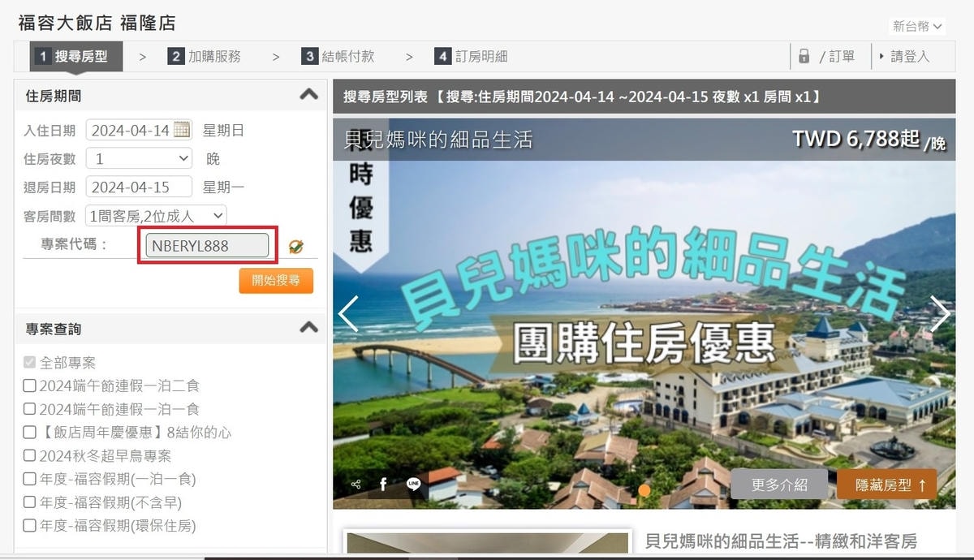
Task: Go to step 3 結帳付款
Action: pyautogui.click(x=338, y=57)
